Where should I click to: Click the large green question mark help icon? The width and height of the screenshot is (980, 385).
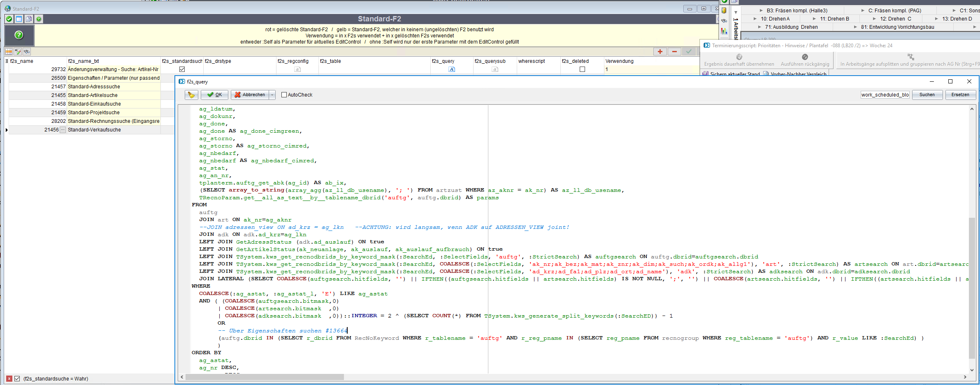point(19,35)
